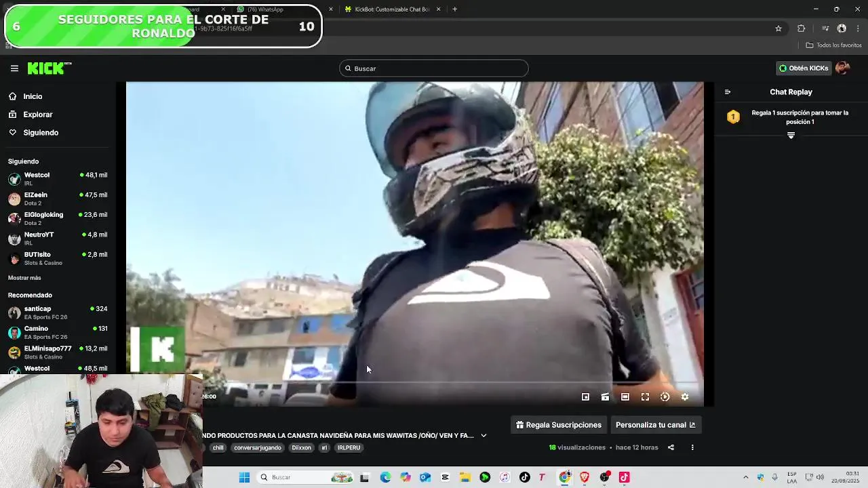The height and width of the screenshot is (488, 868).
Task: Click the Kick Buscar search field
Action: point(434,68)
